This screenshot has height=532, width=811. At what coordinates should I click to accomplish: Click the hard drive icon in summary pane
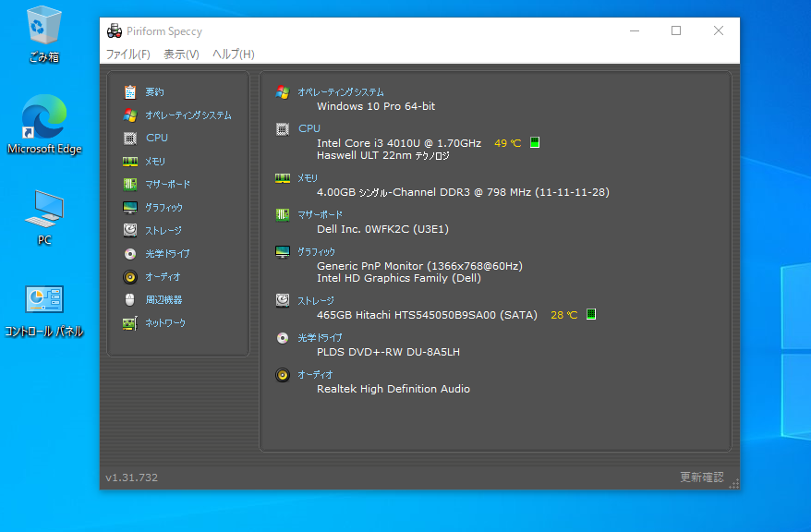(283, 300)
